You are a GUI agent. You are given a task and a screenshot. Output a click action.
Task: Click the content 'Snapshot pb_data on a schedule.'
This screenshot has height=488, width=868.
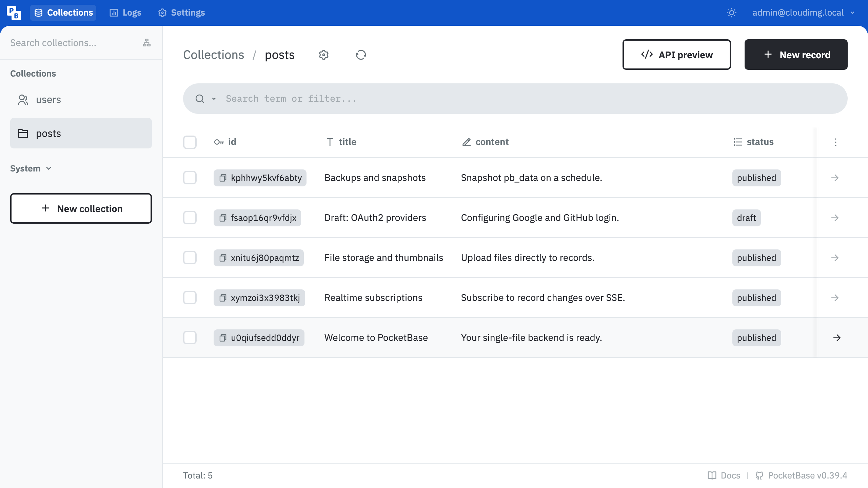(531, 178)
